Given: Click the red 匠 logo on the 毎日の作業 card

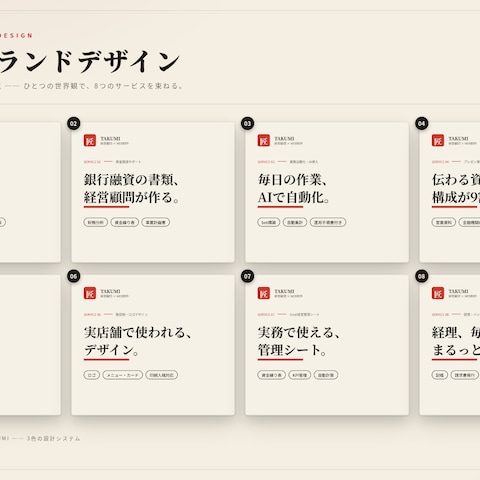Looking at the screenshot, I should pyautogui.click(x=264, y=140).
